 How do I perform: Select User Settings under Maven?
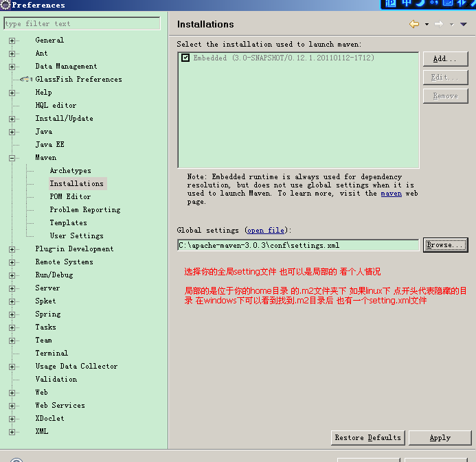click(76, 235)
